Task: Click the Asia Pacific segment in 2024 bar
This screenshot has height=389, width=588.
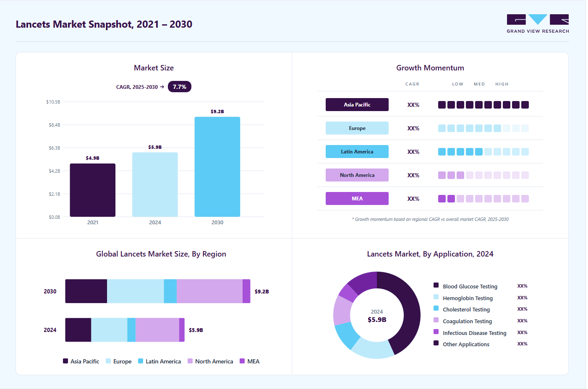Action: point(78,330)
